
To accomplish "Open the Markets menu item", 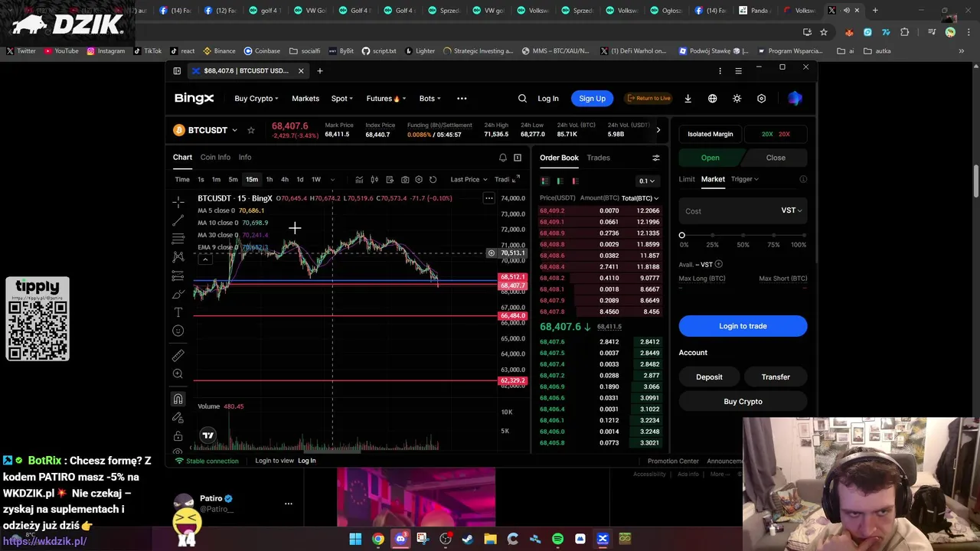I will (305, 98).
